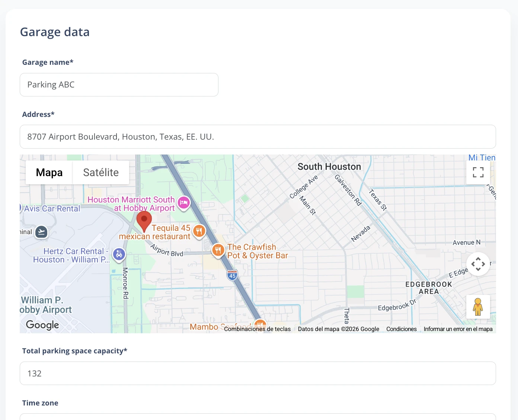518x420 pixels.
Task: Open the Condiciones terms link
Action: pos(402,329)
